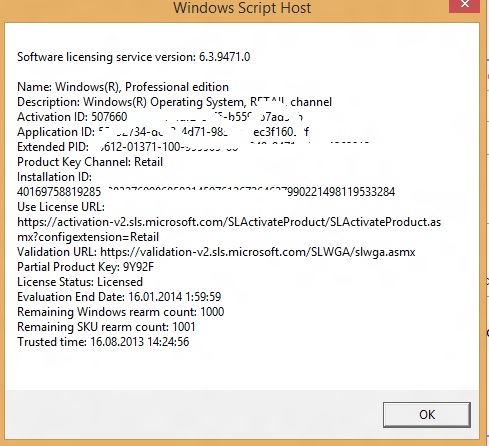Click the Trusted time line
The width and height of the screenshot is (489, 446).
coord(103,342)
